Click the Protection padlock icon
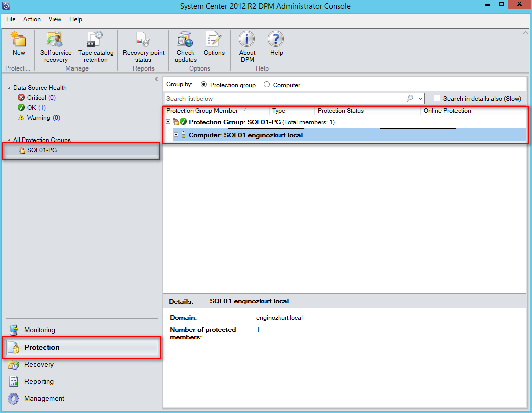 [15, 348]
